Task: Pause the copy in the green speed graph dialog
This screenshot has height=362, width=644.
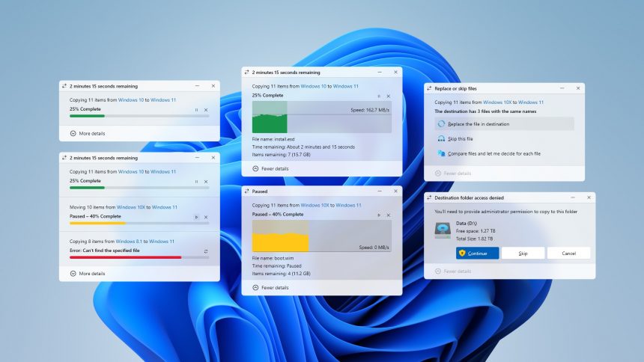Action: click(x=379, y=96)
